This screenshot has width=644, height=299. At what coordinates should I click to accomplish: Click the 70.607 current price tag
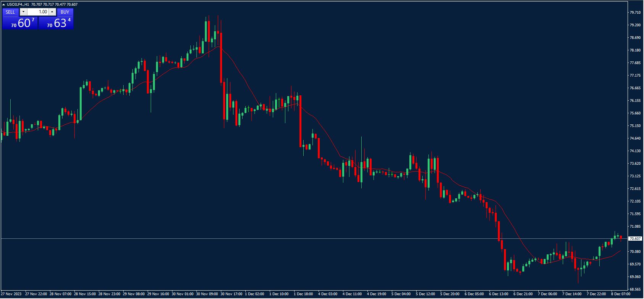pyautogui.click(x=635, y=239)
